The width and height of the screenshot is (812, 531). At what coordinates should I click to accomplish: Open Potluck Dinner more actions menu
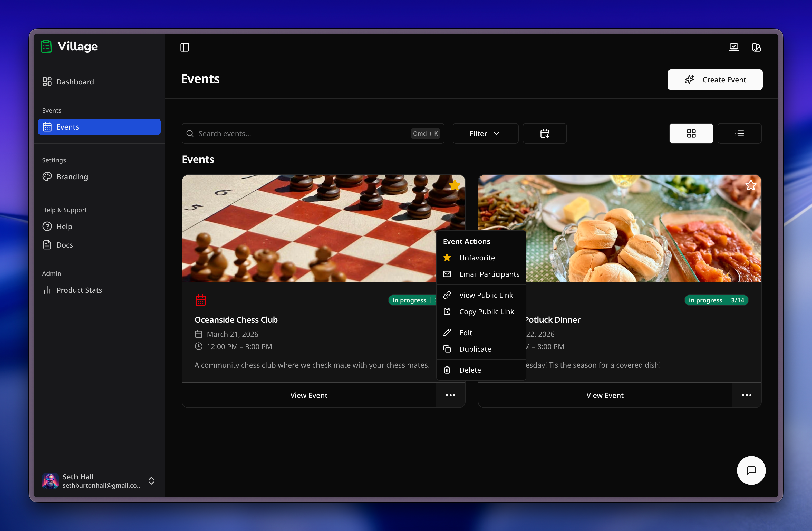(747, 395)
